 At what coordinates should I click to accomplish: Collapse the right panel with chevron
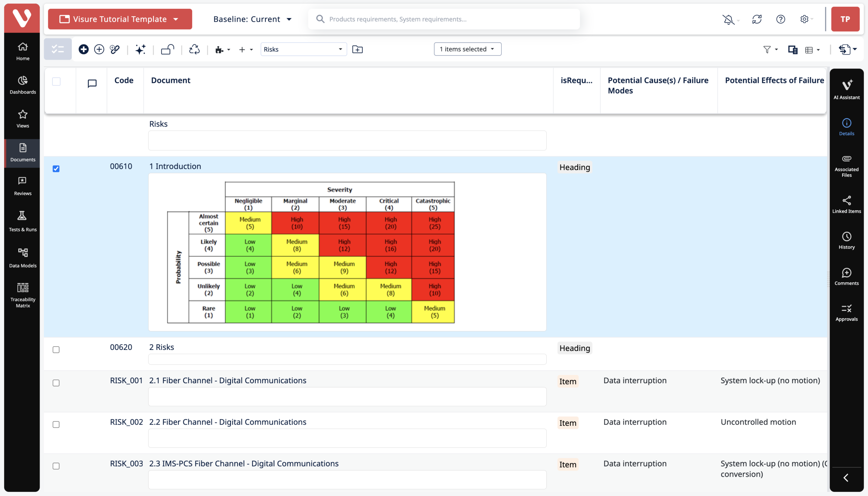point(846,478)
